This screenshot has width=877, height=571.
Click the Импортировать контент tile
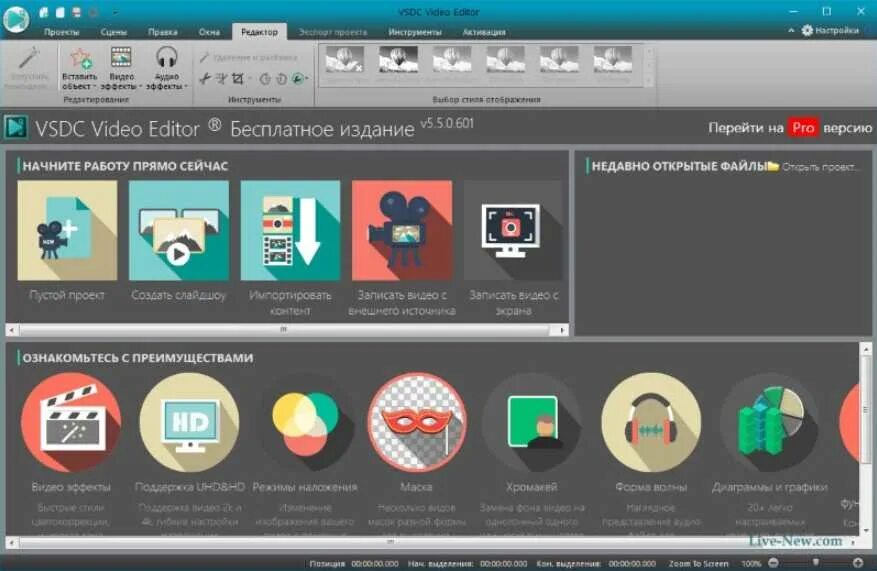pos(290,230)
